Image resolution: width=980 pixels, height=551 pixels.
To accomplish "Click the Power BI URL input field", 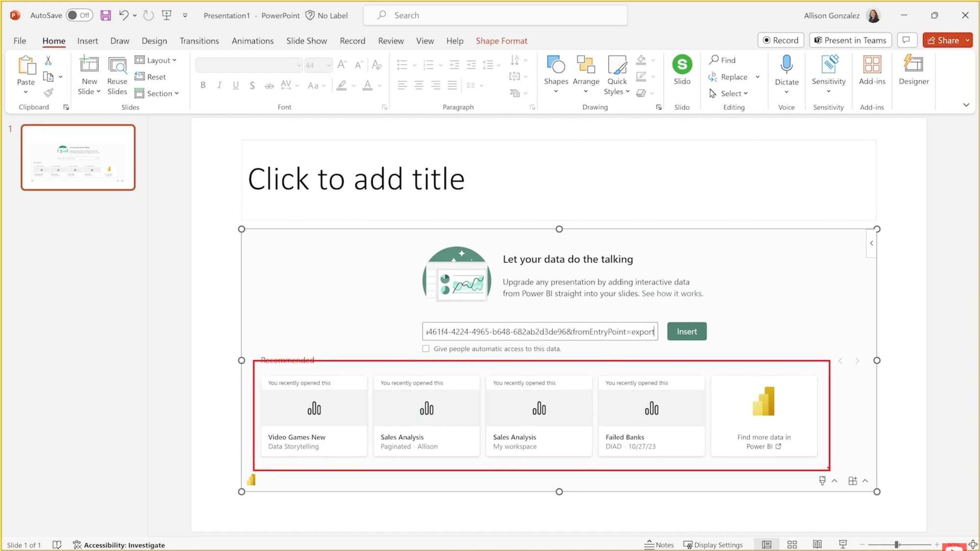I will (x=539, y=331).
